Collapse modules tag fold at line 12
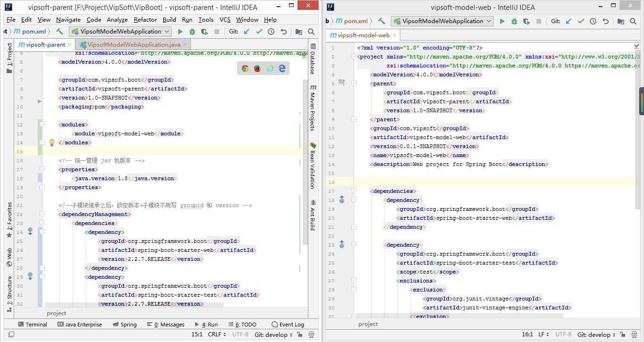 tap(42, 125)
